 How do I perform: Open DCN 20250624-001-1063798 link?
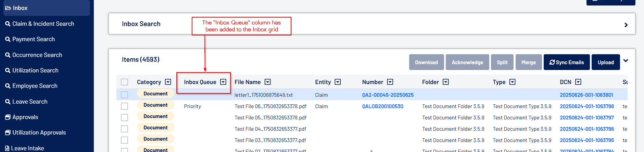click(586, 106)
